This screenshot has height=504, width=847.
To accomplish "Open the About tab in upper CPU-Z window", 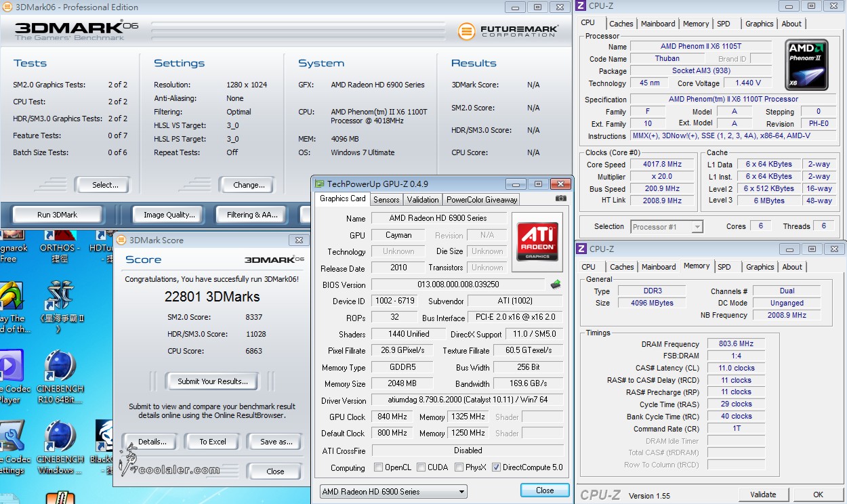I will coord(791,24).
